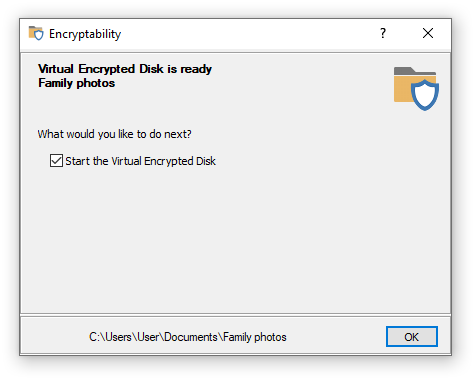474x380 pixels.
Task: Open help with the question mark button
Action: tap(383, 33)
